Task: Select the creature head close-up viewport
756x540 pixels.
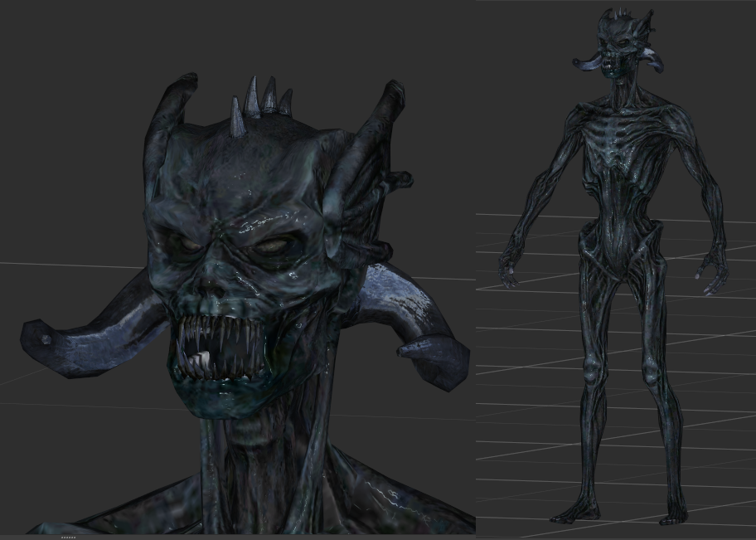Action: click(238, 267)
